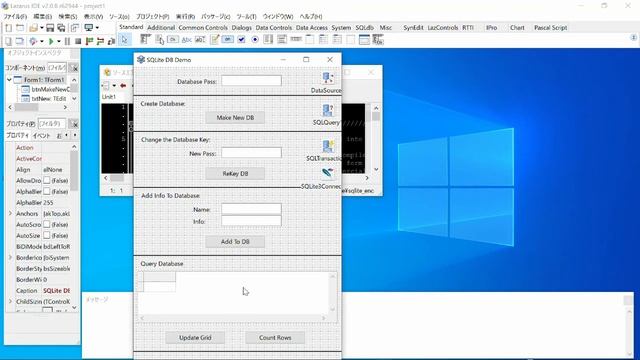
Task: Open the プロジェクト(P) menu
Action: [152, 17]
